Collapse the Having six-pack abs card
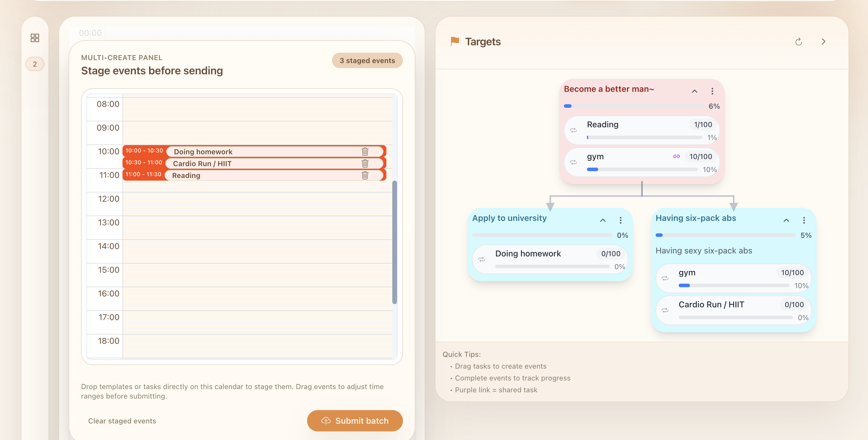The width and height of the screenshot is (868, 440). coord(786,220)
